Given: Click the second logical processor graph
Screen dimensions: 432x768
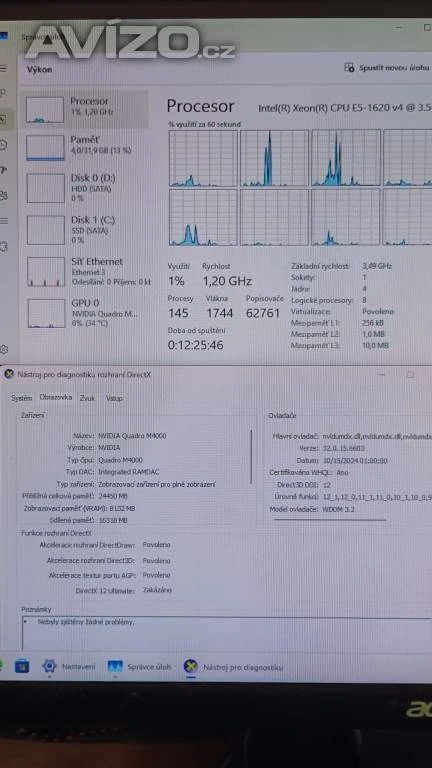Looking at the screenshot, I should (274, 158).
